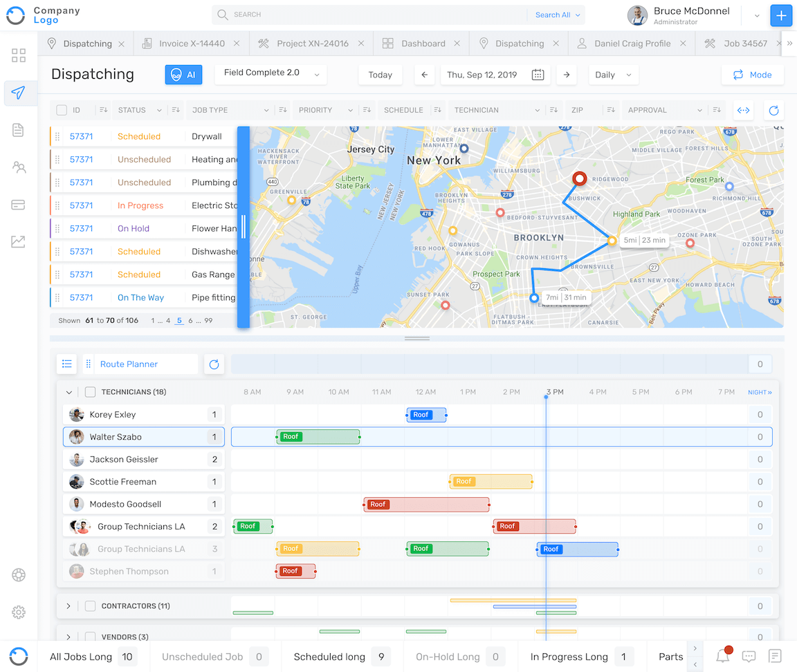Viewport: 797px width, 672px height.
Task: Tick the Contractors (11) checkbox
Action: [x=90, y=606]
